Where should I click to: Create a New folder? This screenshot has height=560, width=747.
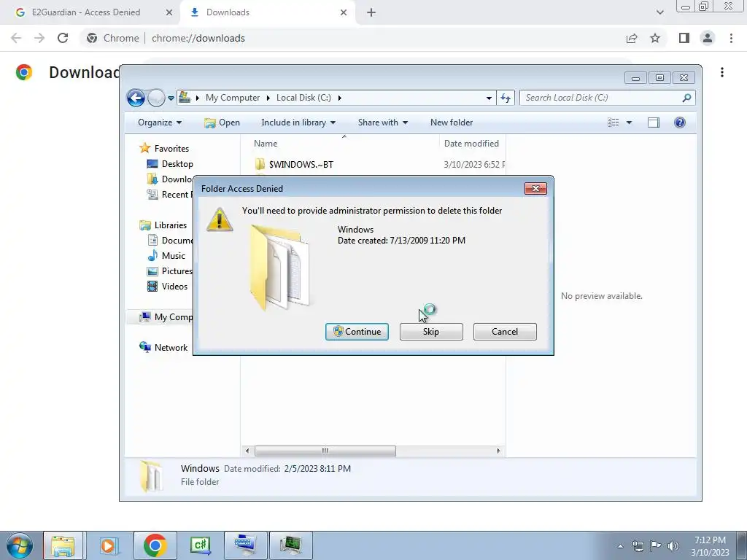pyautogui.click(x=452, y=122)
